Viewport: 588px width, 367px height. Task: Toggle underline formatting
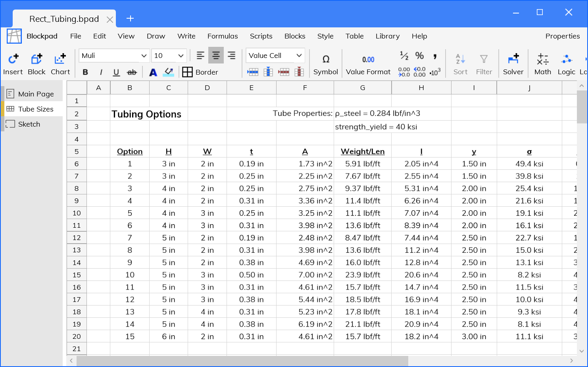(116, 72)
